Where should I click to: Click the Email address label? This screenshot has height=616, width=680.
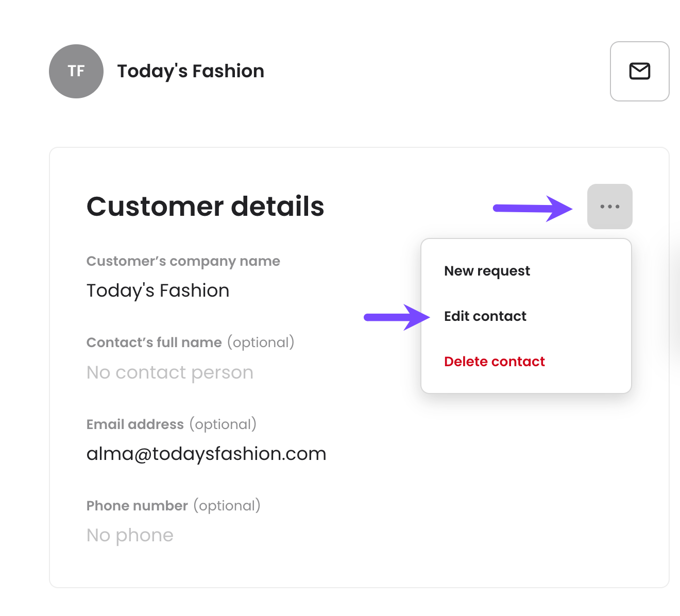click(135, 424)
